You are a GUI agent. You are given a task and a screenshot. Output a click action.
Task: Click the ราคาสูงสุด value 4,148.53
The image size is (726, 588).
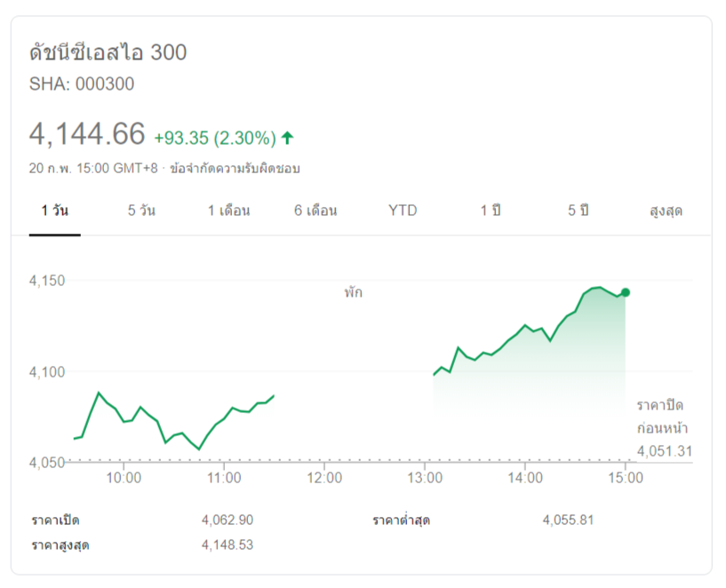[x=227, y=544]
